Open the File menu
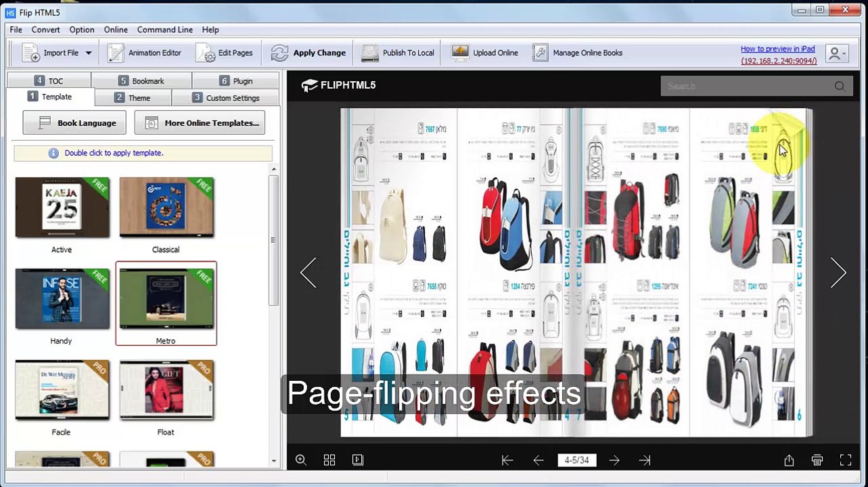868x487 pixels. (16, 30)
